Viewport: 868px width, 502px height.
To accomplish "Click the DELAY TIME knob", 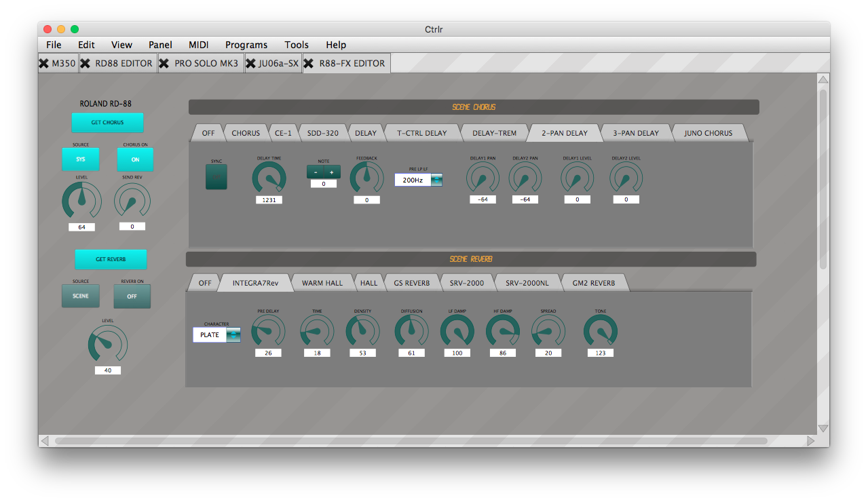I will tap(269, 179).
